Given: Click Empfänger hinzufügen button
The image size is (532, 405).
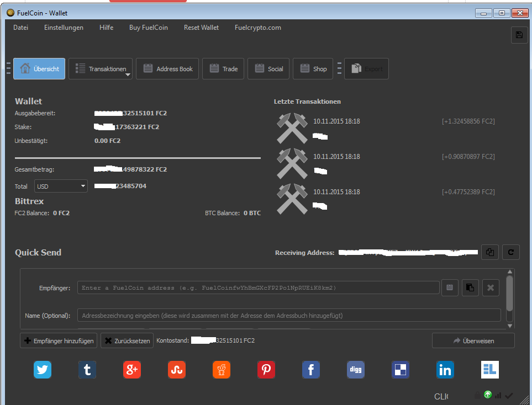Looking at the screenshot, I should tap(59, 340).
